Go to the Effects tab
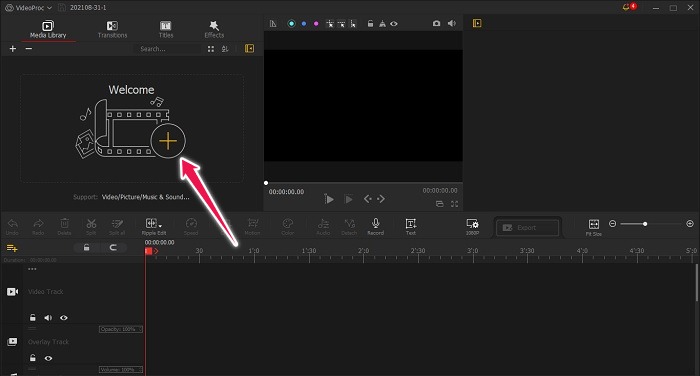700x376 pixels. coord(214,29)
